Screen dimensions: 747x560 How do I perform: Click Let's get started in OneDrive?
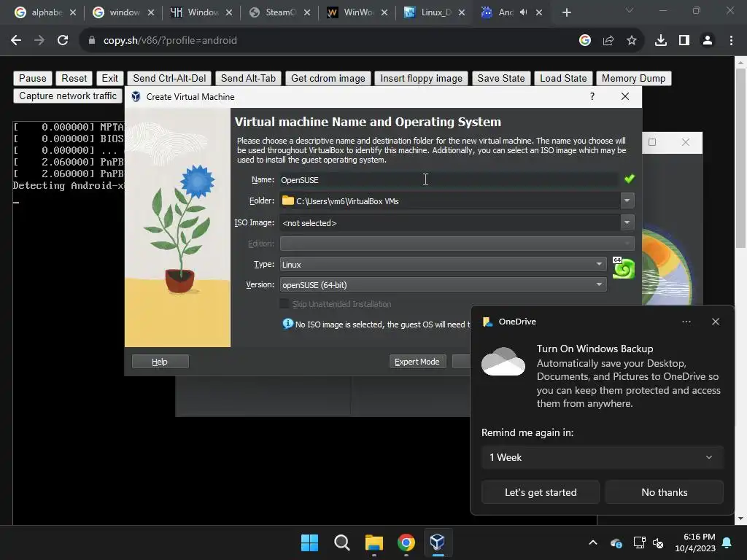coord(541,492)
